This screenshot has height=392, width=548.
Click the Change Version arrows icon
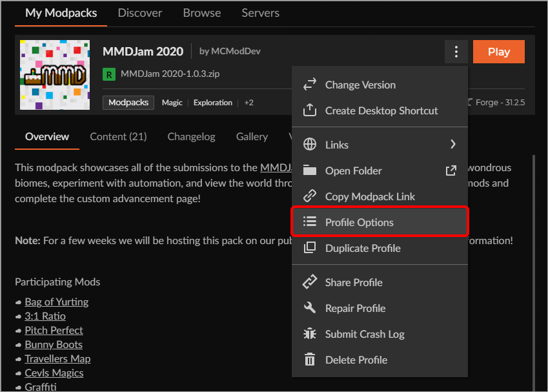tap(310, 84)
